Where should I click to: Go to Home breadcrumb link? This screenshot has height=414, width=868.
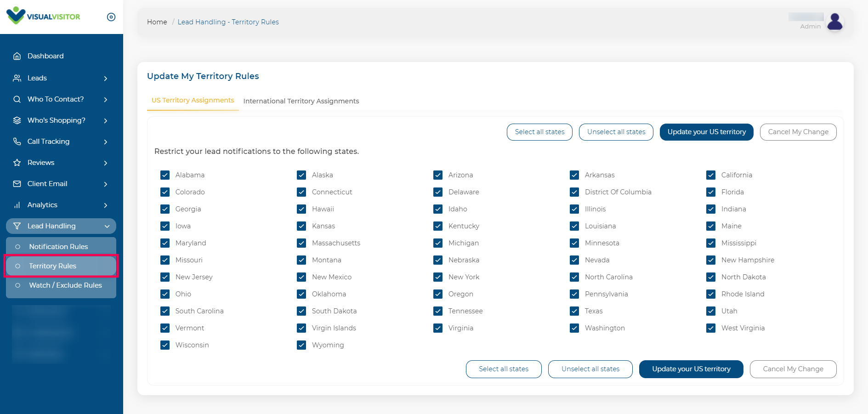point(157,22)
